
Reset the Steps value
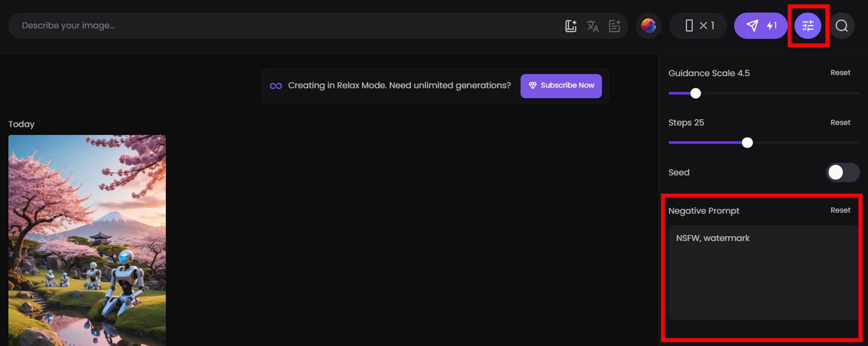(x=840, y=122)
